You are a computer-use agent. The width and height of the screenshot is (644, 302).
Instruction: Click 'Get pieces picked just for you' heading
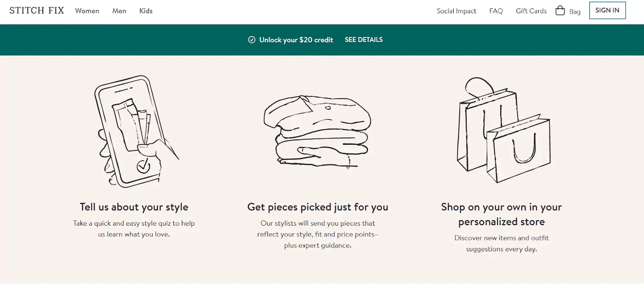tap(318, 207)
